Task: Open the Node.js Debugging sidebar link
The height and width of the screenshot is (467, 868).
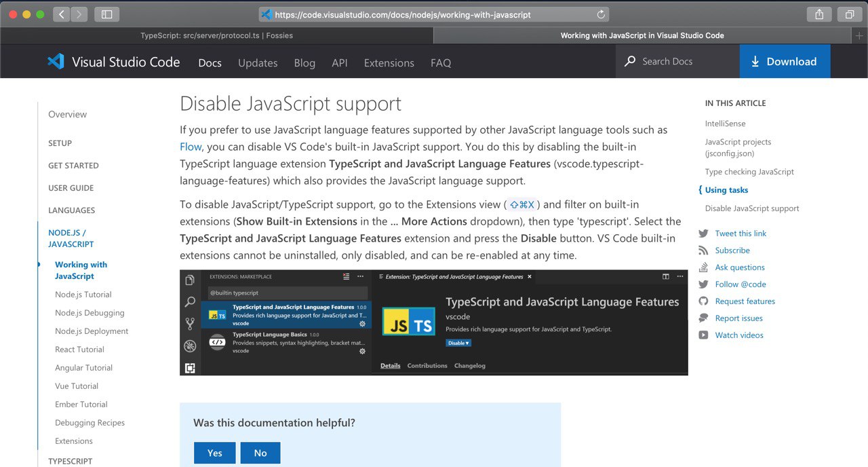Action: coord(90,313)
